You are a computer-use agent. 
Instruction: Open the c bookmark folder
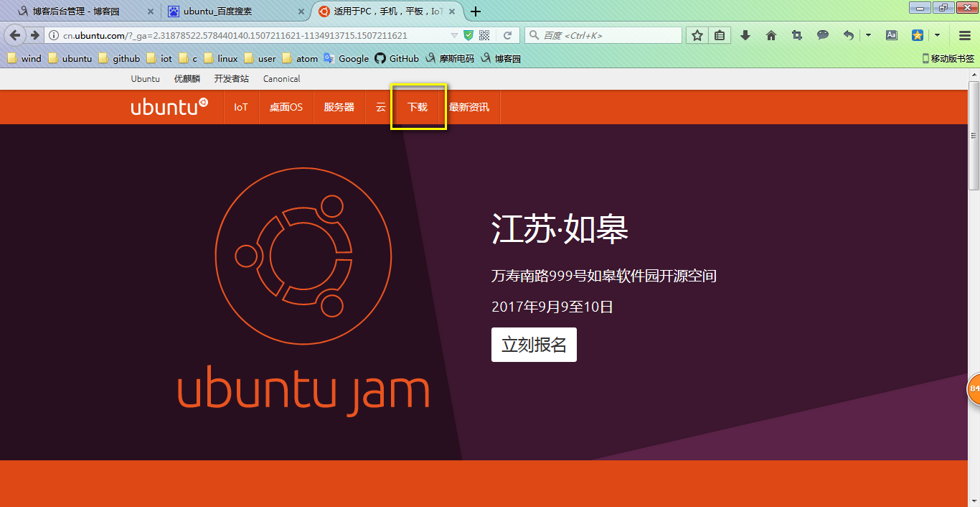point(188,59)
